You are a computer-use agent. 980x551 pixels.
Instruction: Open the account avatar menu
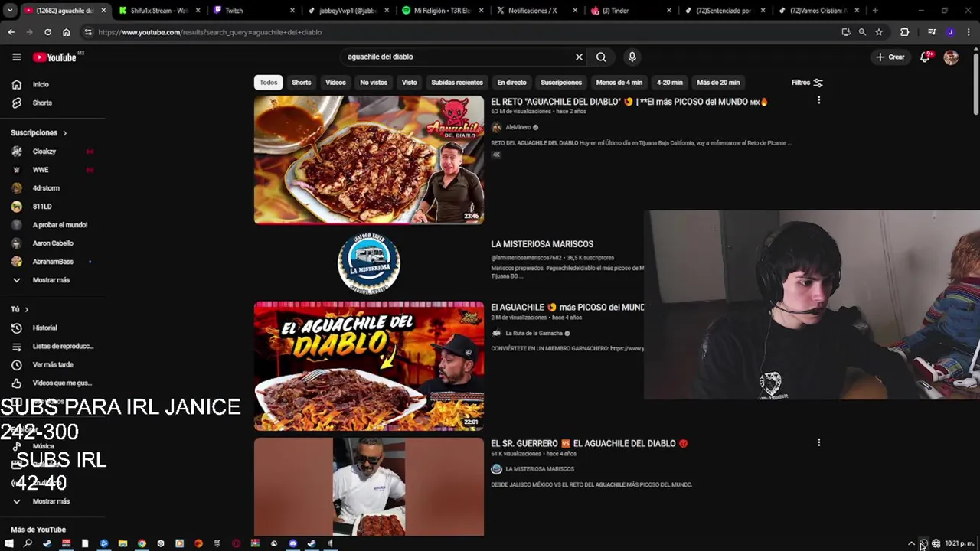[951, 57]
